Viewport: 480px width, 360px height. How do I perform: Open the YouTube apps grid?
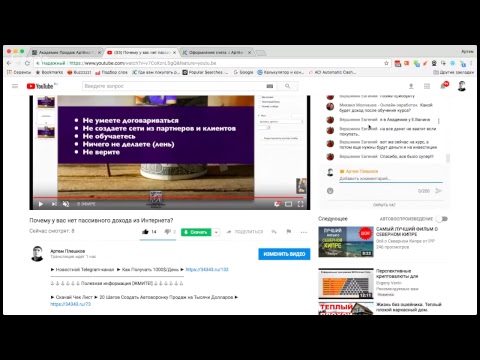pyautogui.click(x=427, y=86)
